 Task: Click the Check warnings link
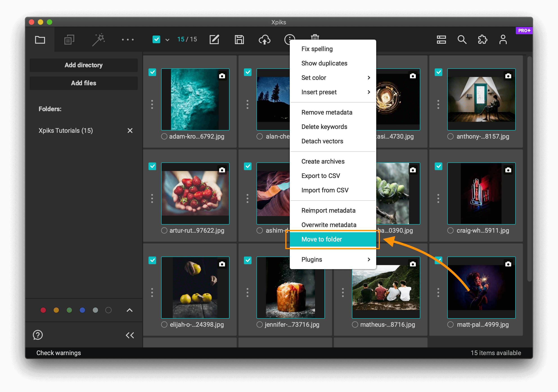(x=58, y=353)
